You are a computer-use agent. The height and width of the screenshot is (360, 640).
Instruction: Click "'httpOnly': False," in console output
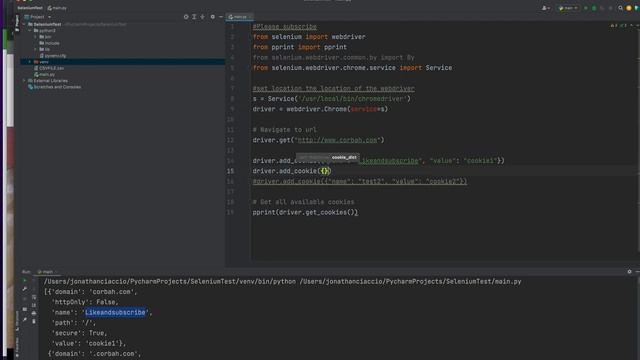click(85, 302)
